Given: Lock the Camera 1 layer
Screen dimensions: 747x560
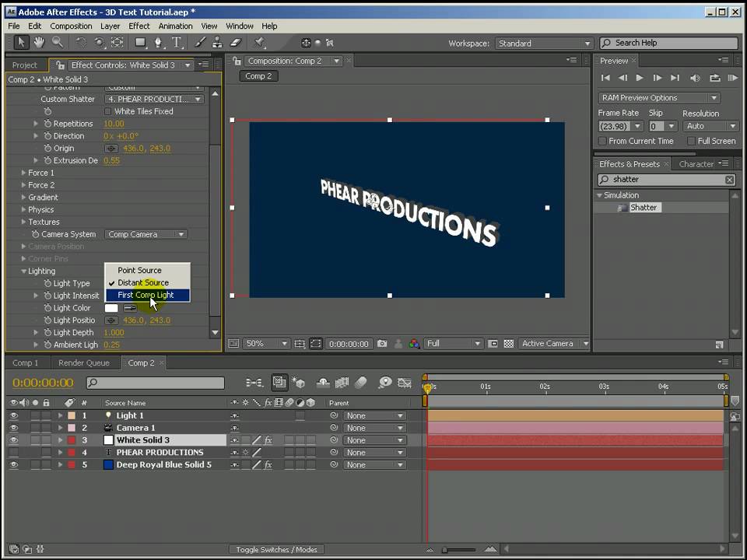Looking at the screenshot, I should click(46, 428).
